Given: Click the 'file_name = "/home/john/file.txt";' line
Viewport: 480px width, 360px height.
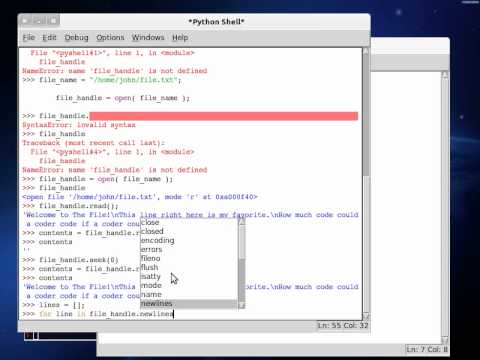Looking at the screenshot, I should 102,80.
